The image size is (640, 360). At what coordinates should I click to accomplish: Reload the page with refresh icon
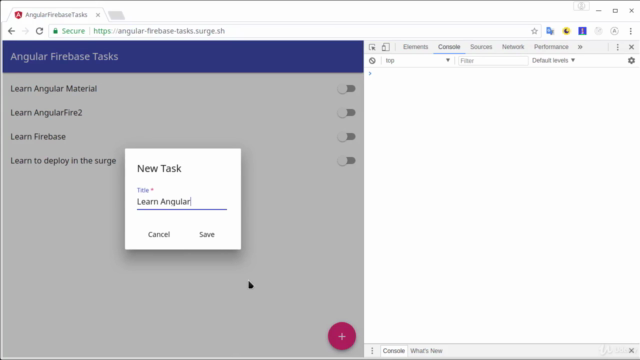click(39, 31)
